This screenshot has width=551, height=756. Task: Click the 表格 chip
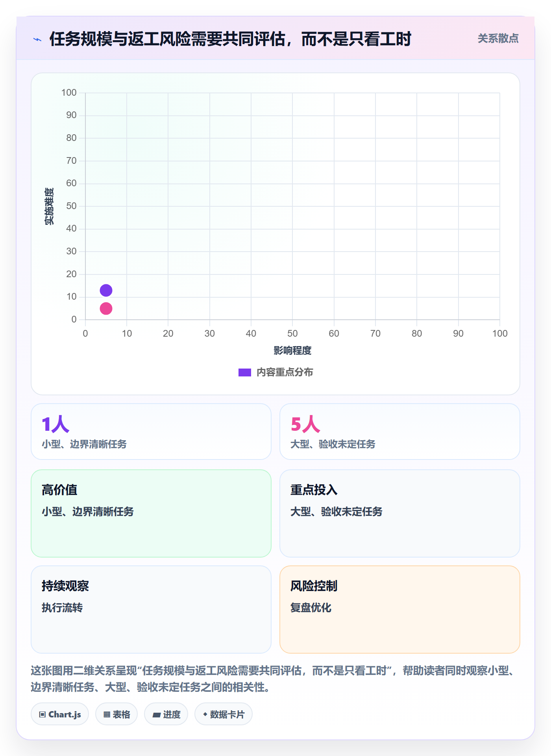pos(116,714)
